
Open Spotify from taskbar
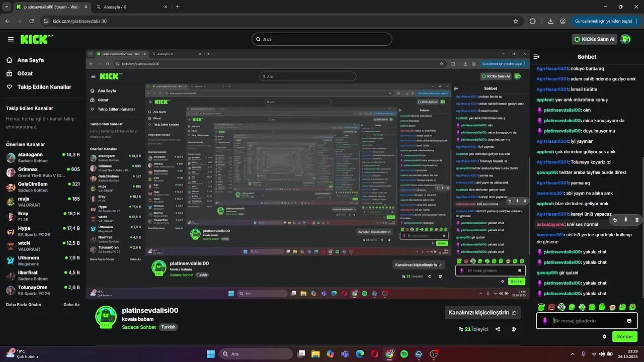tap(404, 354)
